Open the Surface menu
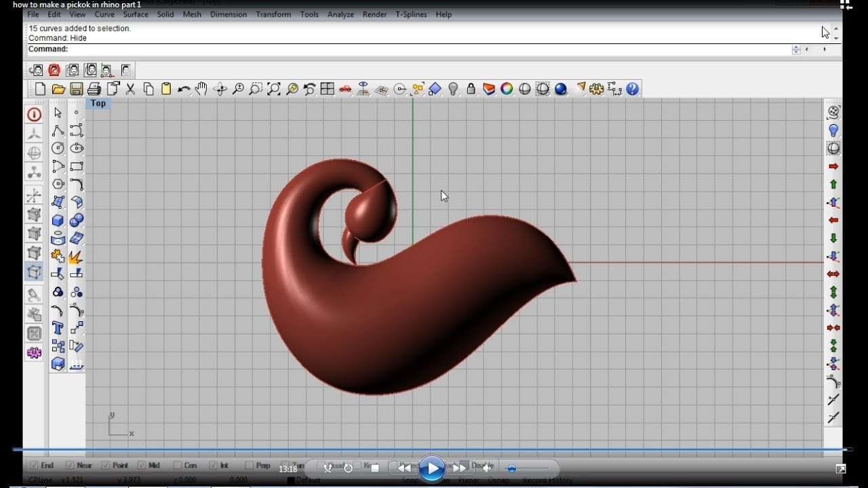This screenshot has width=868, height=488. 136,14
